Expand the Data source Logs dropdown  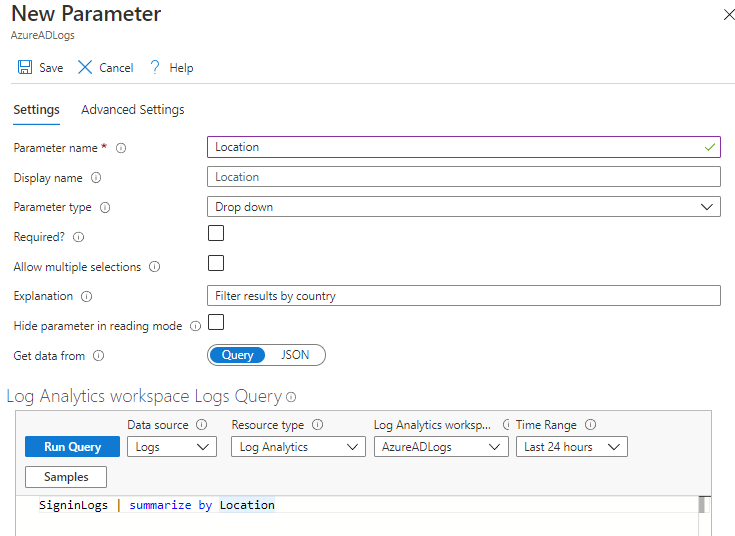coord(172,447)
